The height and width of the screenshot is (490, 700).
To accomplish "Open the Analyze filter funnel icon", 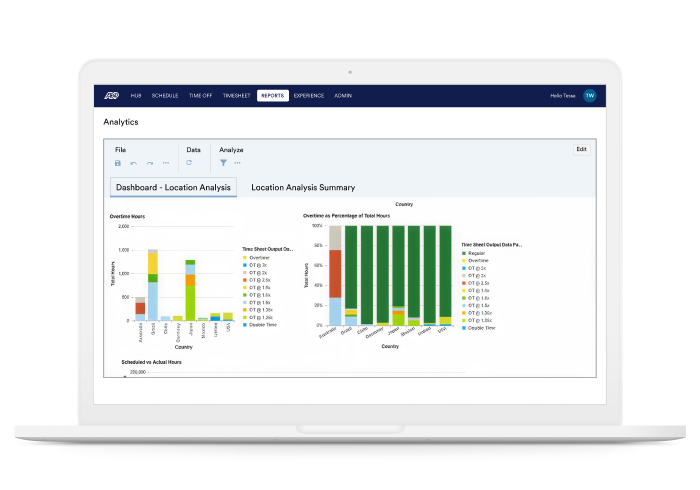I will pos(224,163).
